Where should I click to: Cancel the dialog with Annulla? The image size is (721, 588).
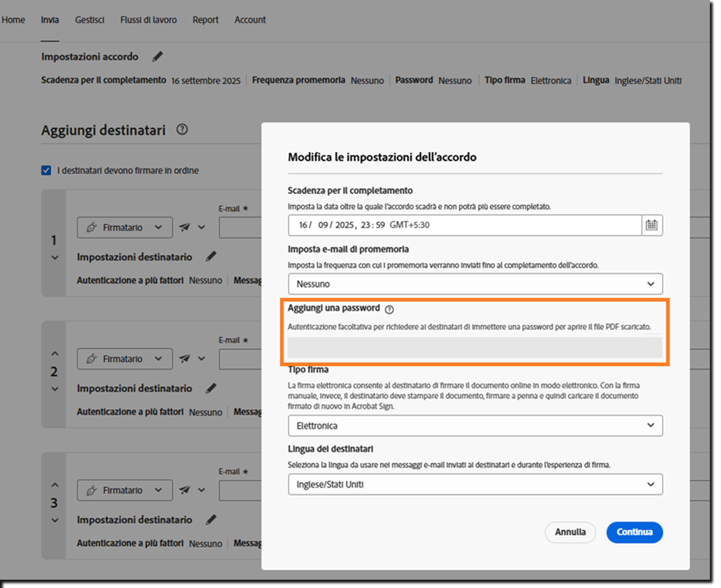(570, 532)
